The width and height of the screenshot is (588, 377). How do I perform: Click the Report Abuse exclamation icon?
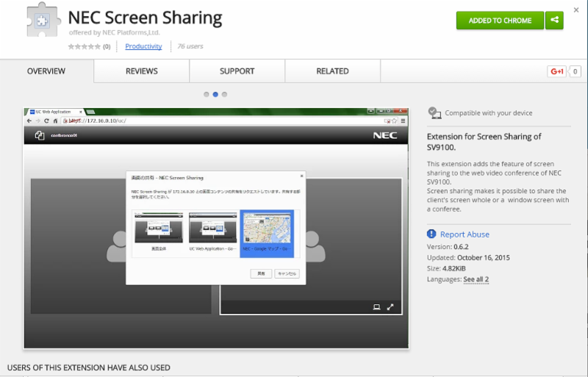pos(431,234)
